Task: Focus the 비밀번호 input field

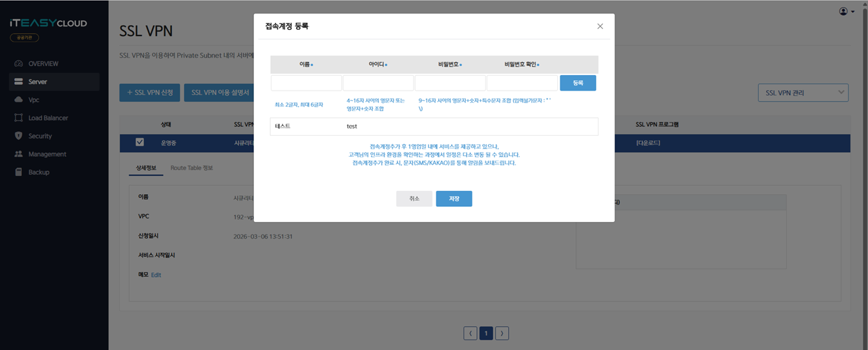Action: click(x=450, y=83)
